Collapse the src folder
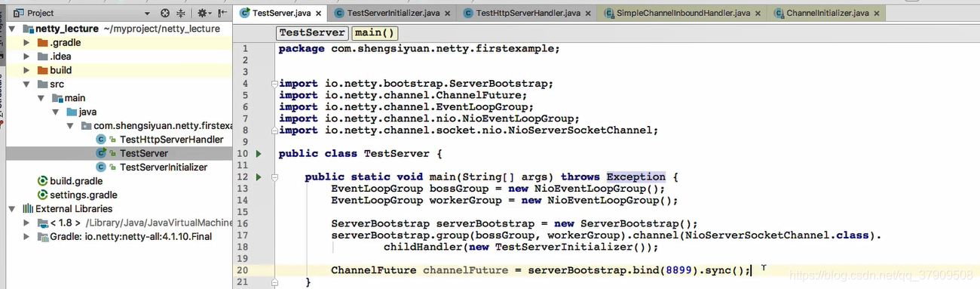 click(x=27, y=85)
